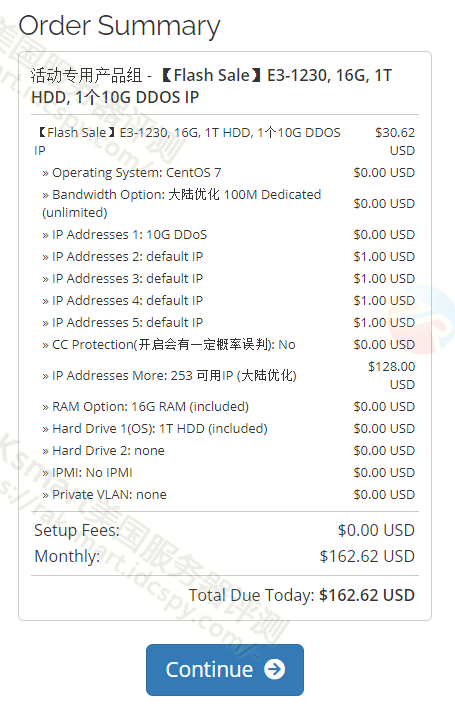Screen dimensions: 455x704
Task: Click IP Addresses 3: default IP entry
Action: (x=122, y=279)
